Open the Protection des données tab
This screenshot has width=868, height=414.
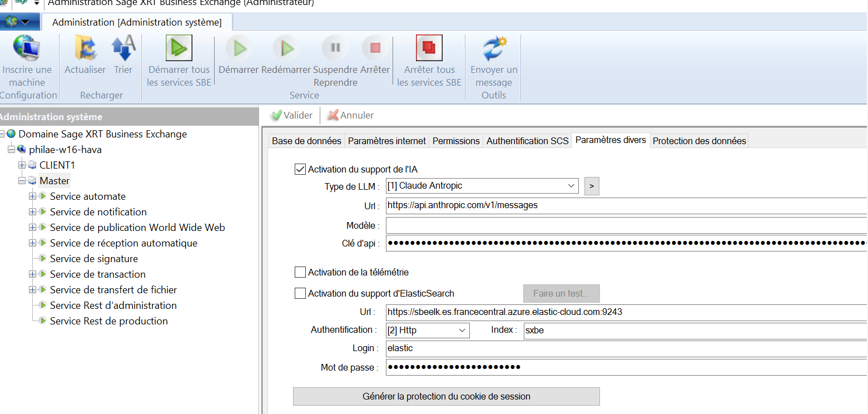point(699,141)
